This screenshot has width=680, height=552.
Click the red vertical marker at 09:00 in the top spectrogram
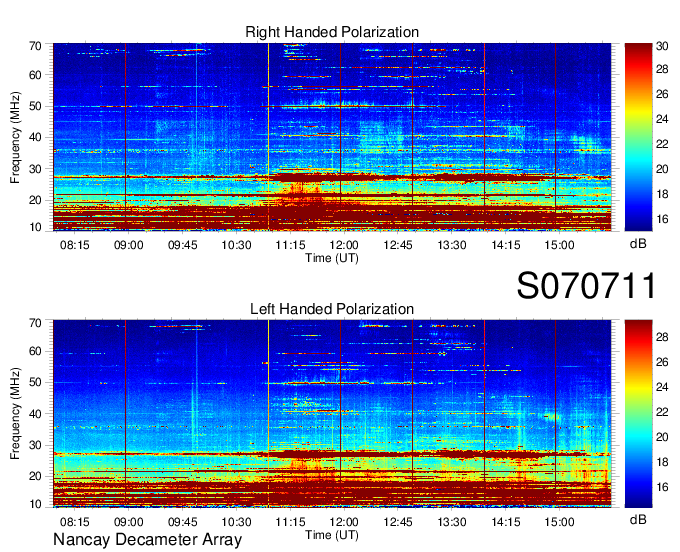coord(125,137)
